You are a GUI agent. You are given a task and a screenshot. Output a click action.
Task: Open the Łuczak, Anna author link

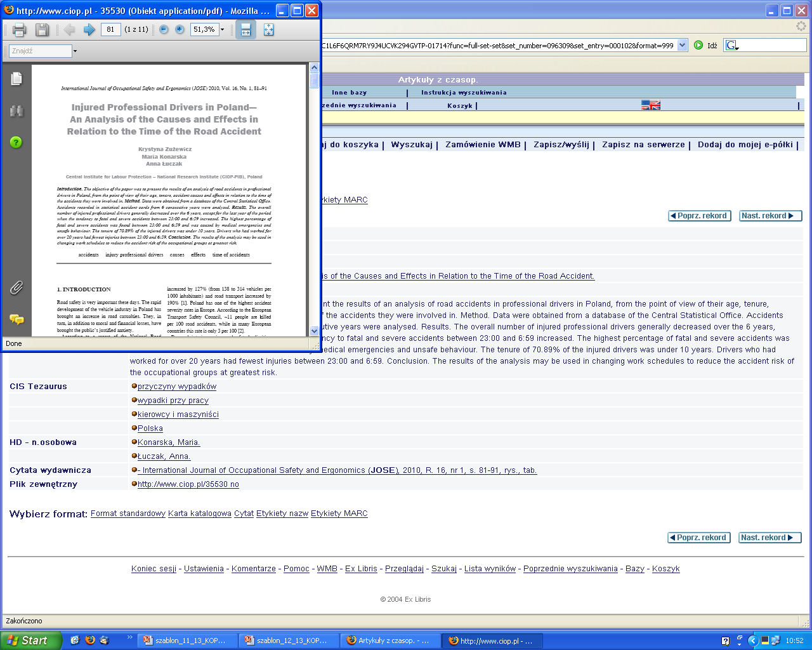164,456
